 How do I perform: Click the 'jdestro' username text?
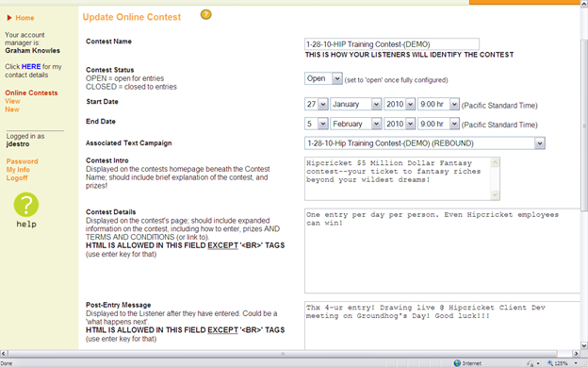click(18, 143)
